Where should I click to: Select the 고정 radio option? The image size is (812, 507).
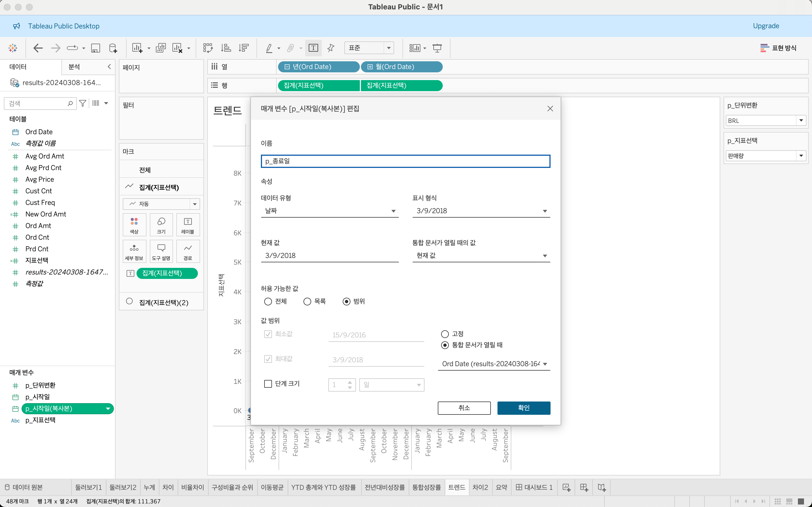(x=445, y=334)
